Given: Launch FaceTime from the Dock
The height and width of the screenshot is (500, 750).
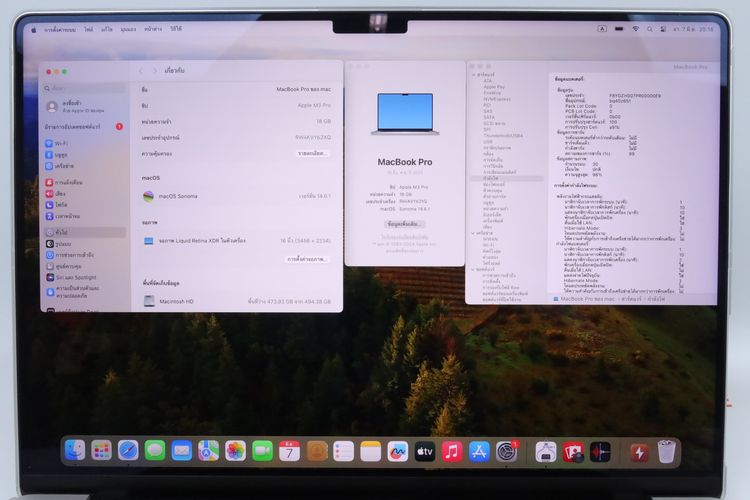Looking at the screenshot, I should click(x=262, y=451).
